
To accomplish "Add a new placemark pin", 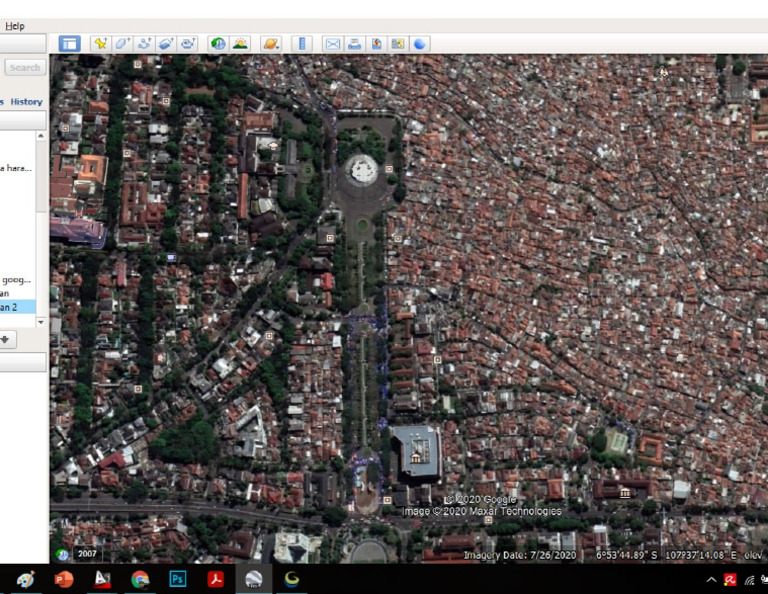I will pyautogui.click(x=99, y=44).
